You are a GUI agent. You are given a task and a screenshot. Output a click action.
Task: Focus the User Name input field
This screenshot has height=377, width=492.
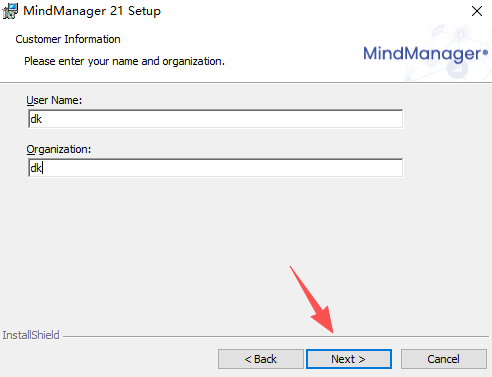(x=216, y=119)
